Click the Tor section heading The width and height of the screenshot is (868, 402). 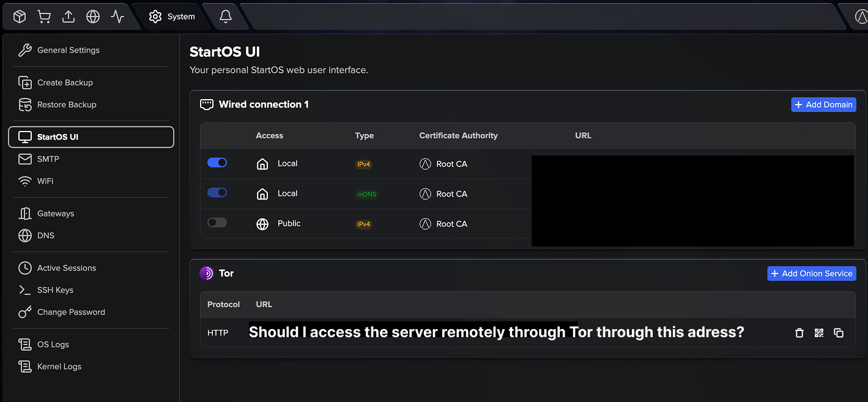226,274
